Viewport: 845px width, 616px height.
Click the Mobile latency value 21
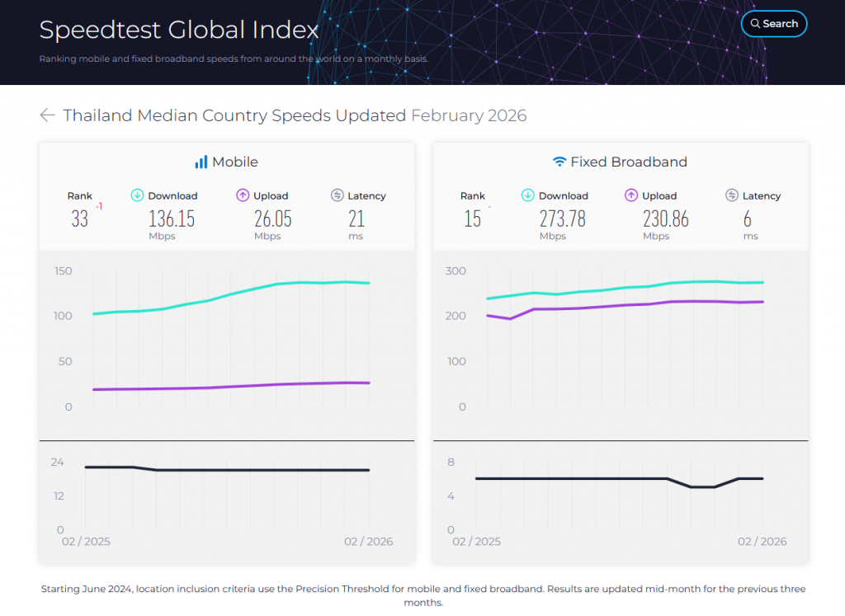[356, 219]
